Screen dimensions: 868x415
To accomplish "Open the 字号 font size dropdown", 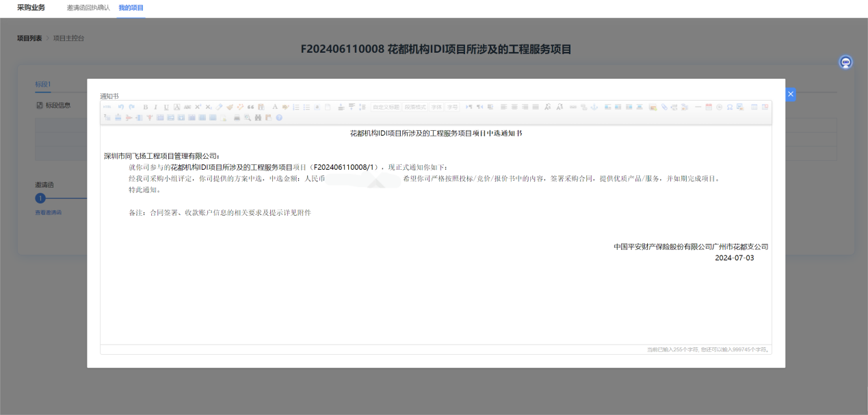I will [452, 107].
